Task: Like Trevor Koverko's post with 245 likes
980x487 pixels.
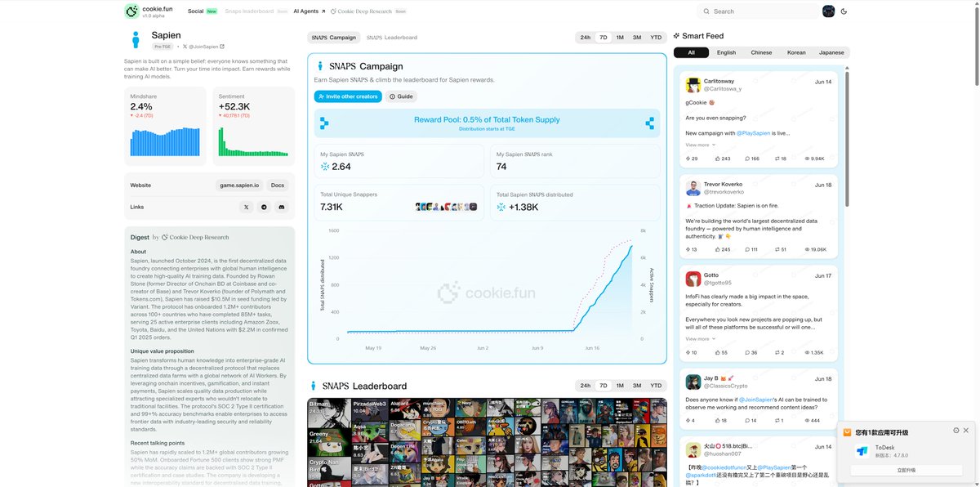Action: (722, 249)
